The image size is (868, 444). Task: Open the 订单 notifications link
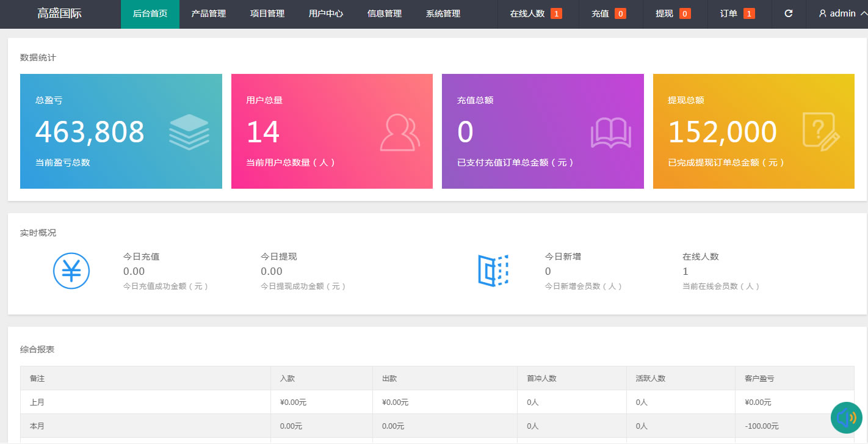[x=737, y=13]
